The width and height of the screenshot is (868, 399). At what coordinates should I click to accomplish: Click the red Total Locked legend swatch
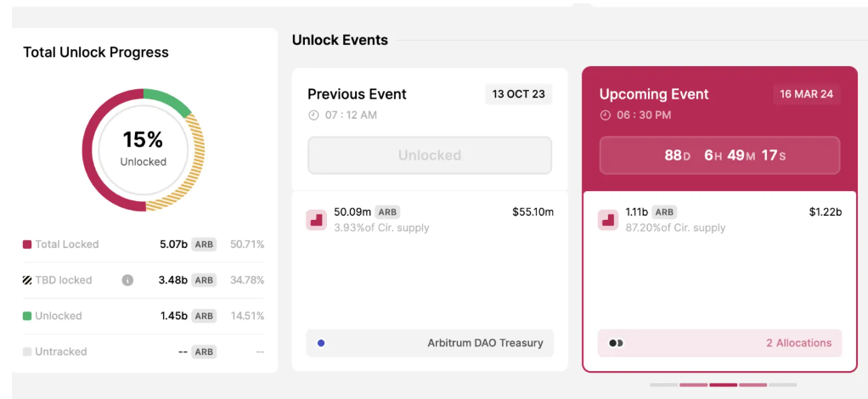pyautogui.click(x=27, y=244)
